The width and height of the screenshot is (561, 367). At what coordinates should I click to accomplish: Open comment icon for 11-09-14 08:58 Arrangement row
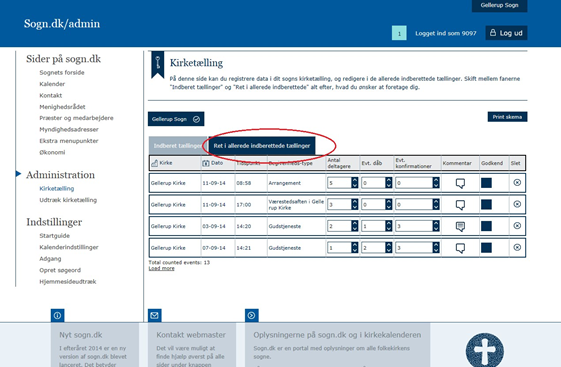click(460, 184)
